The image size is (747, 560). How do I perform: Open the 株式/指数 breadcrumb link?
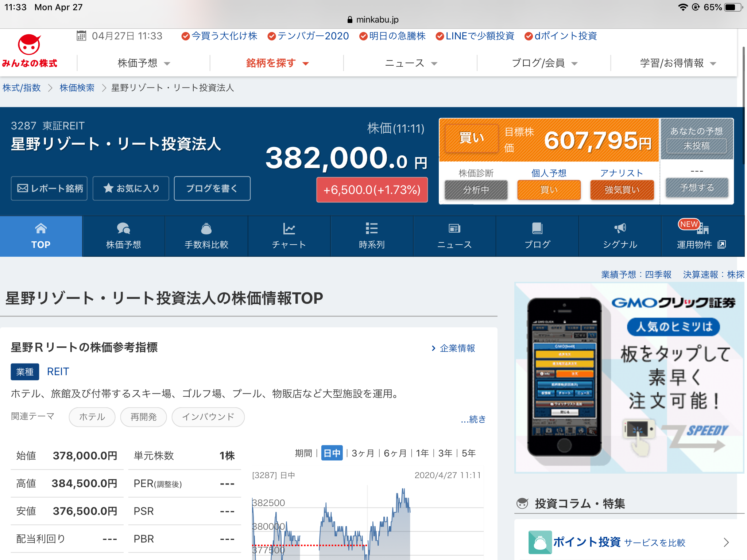click(22, 88)
